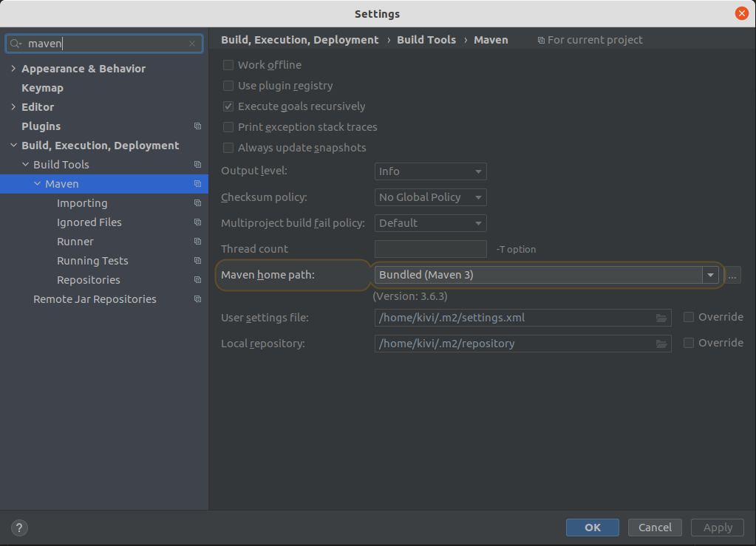This screenshot has width=756, height=546.
Task: Select Importing under Maven
Action: point(82,203)
